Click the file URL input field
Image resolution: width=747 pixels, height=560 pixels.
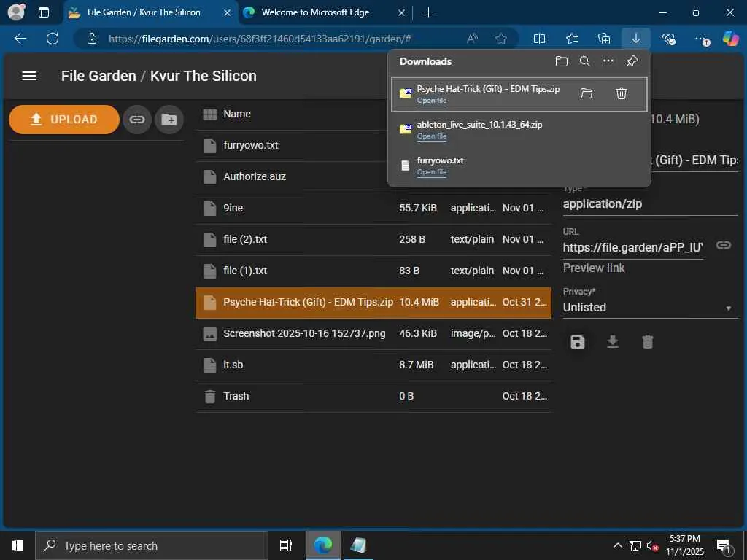(633, 248)
